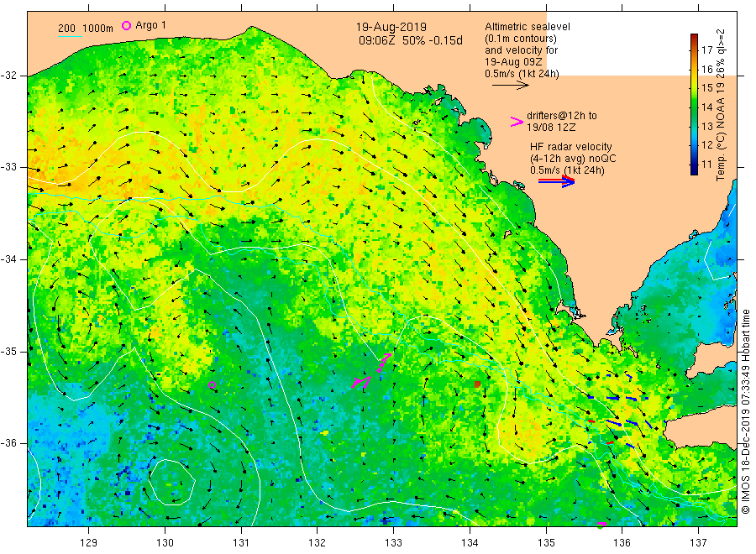756x554 pixels.
Task: Click the 11 value on temperature scale
Action: tap(706, 165)
